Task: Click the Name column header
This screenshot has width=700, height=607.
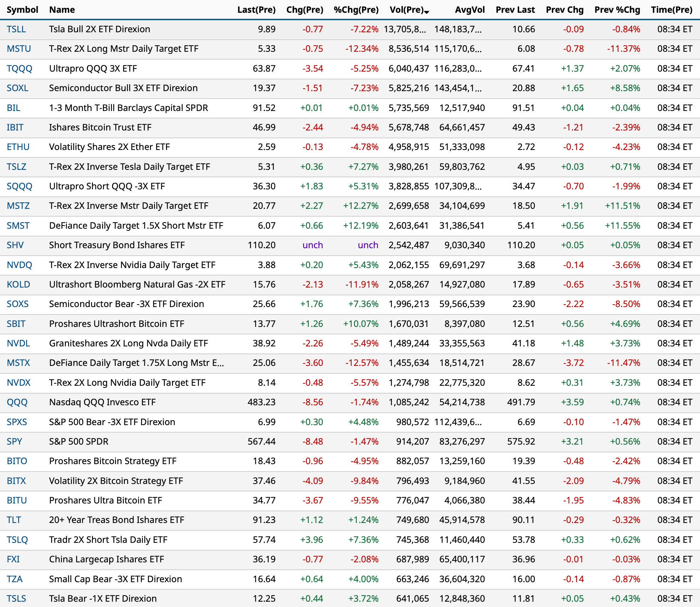Action: pyautogui.click(x=62, y=10)
